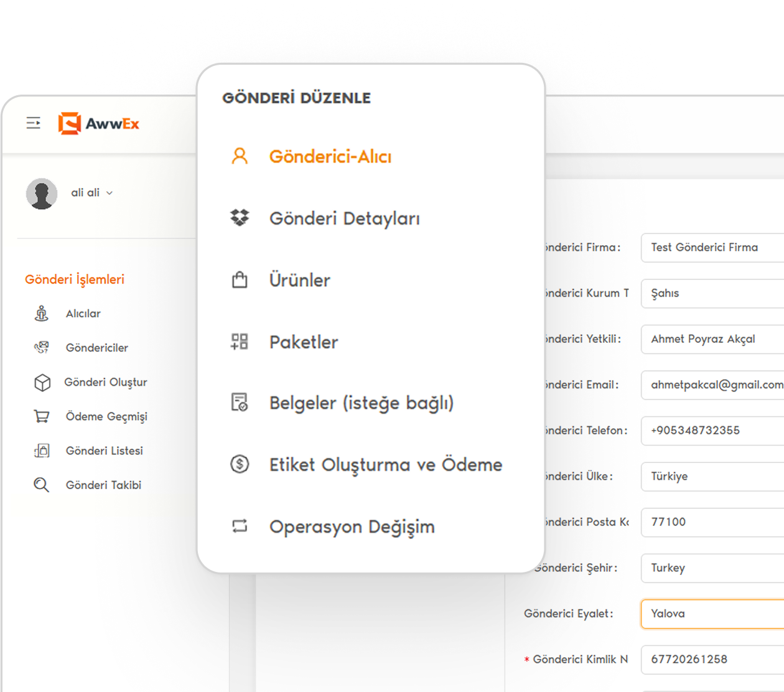Image resolution: width=784 pixels, height=692 pixels.
Task: Open Ödeme Geçmişi page
Action: [106, 416]
